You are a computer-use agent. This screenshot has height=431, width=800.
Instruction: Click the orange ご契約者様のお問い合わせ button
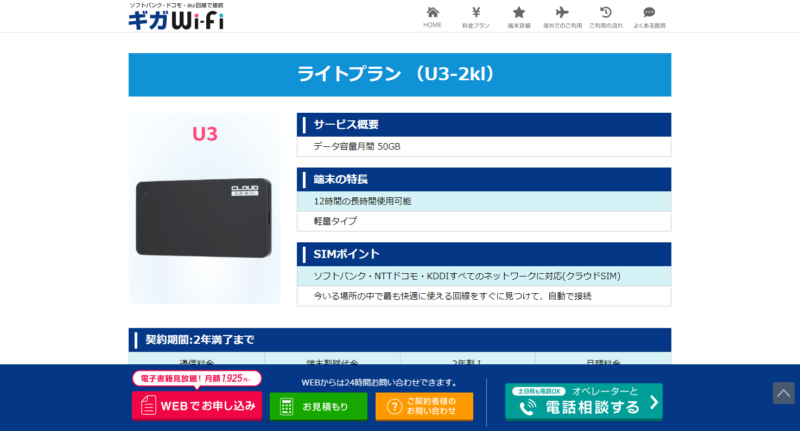(x=424, y=407)
